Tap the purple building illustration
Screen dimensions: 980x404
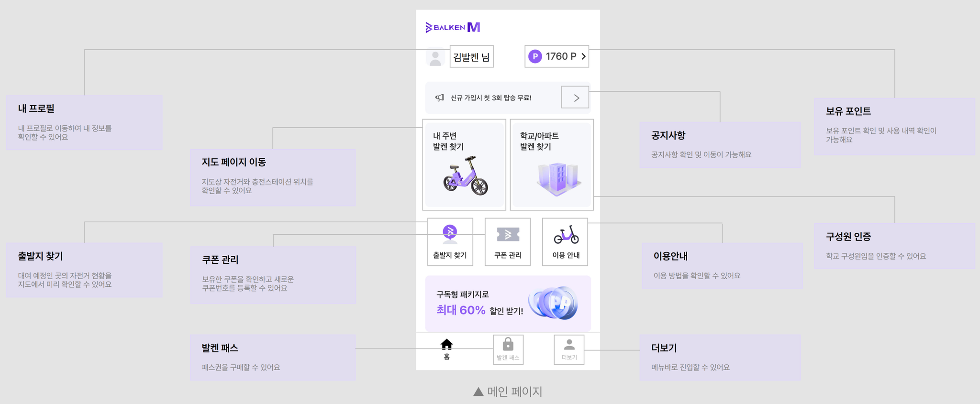tap(558, 179)
